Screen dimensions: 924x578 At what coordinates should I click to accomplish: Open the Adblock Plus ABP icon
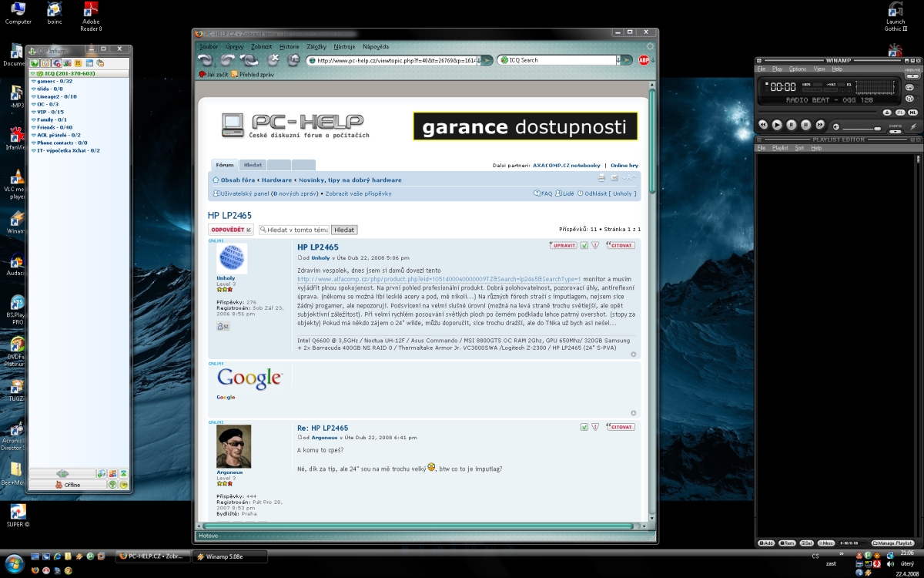[x=644, y=60]
